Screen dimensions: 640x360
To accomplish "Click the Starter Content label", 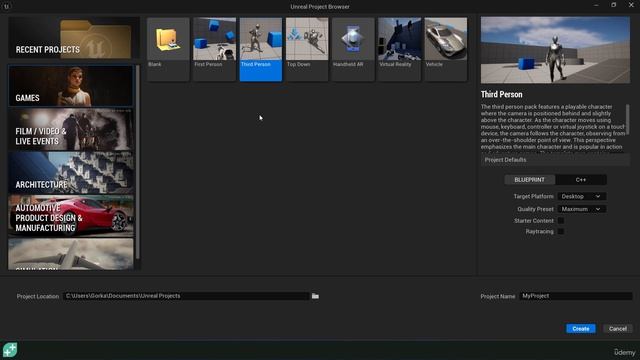I will pos(533,221).
